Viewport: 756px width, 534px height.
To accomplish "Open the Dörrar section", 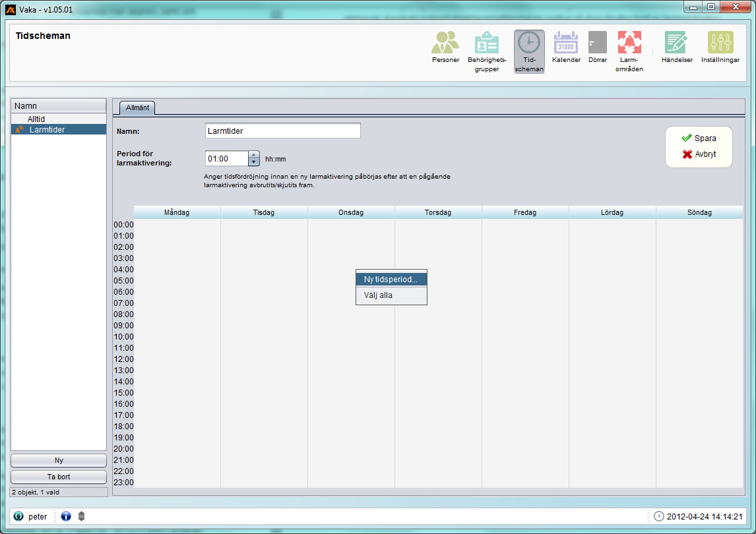I will tap(598, 47).
